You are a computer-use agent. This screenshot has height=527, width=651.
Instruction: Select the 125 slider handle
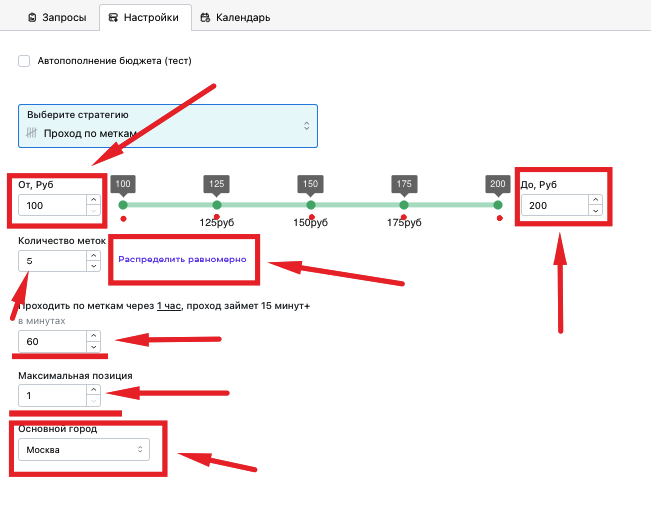(217, 205)
